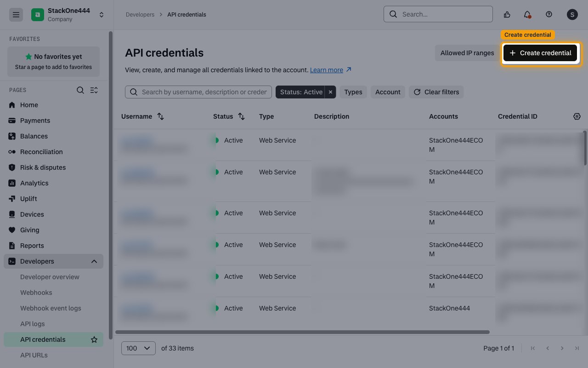Open Developer overview page
Image resolution: width=588 pixels, height=368 pixels.
[53, 277]
